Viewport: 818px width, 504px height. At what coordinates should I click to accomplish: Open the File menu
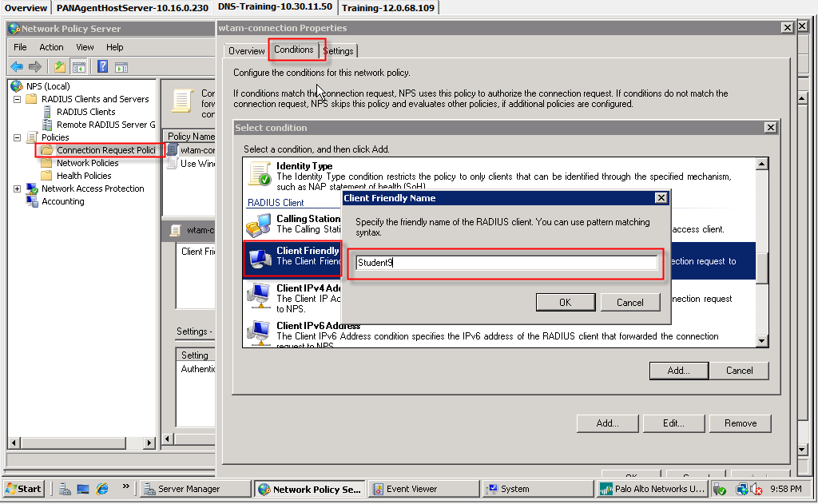click(x=20, y=47)
